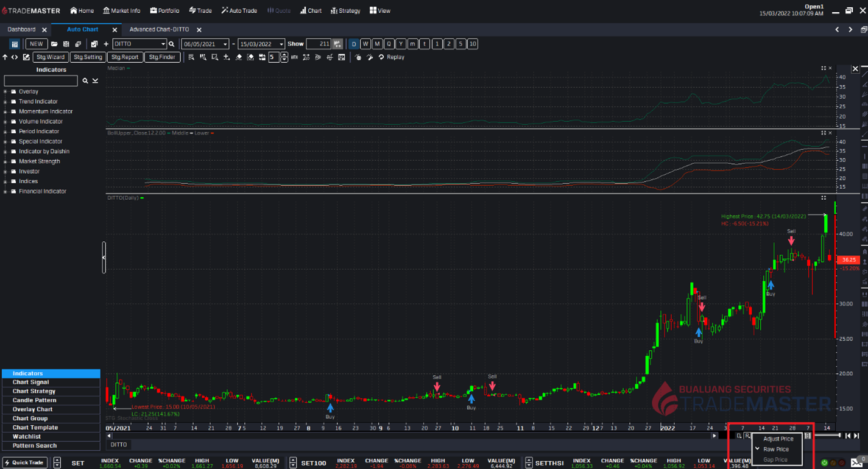Click the Q icon beside R
Viewport: 868px width, 469px height.
coord(739,435)
